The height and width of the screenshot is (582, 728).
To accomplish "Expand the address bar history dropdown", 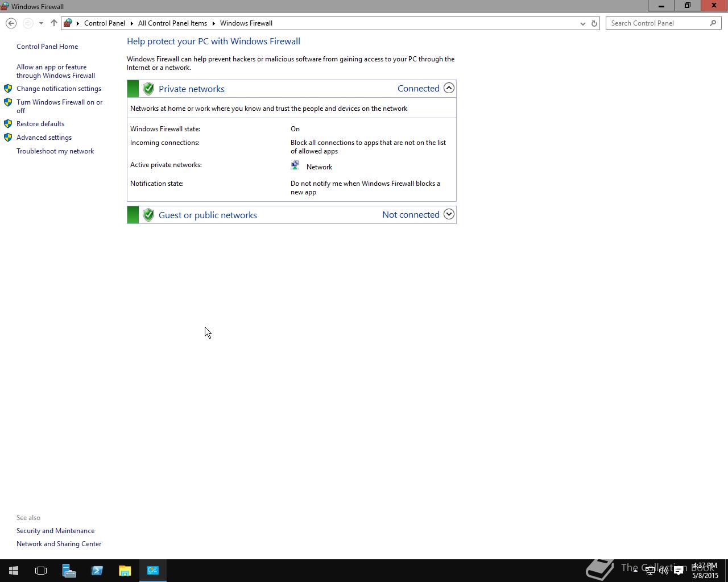I will [x=582, y=23].
